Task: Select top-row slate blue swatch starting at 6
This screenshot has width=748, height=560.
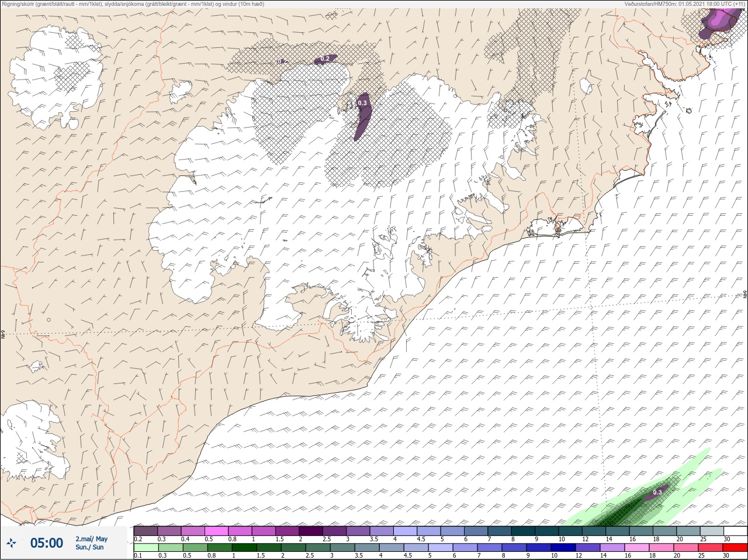Action: 476,531
